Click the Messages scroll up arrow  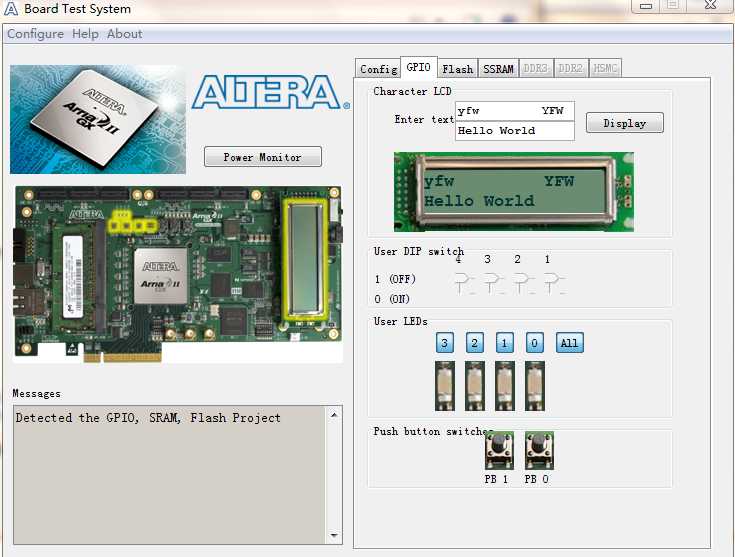(x=334, y=415)
